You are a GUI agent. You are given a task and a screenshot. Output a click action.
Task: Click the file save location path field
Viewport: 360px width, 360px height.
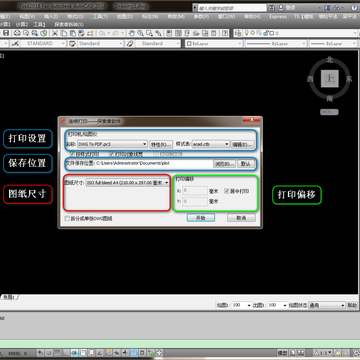154,163
